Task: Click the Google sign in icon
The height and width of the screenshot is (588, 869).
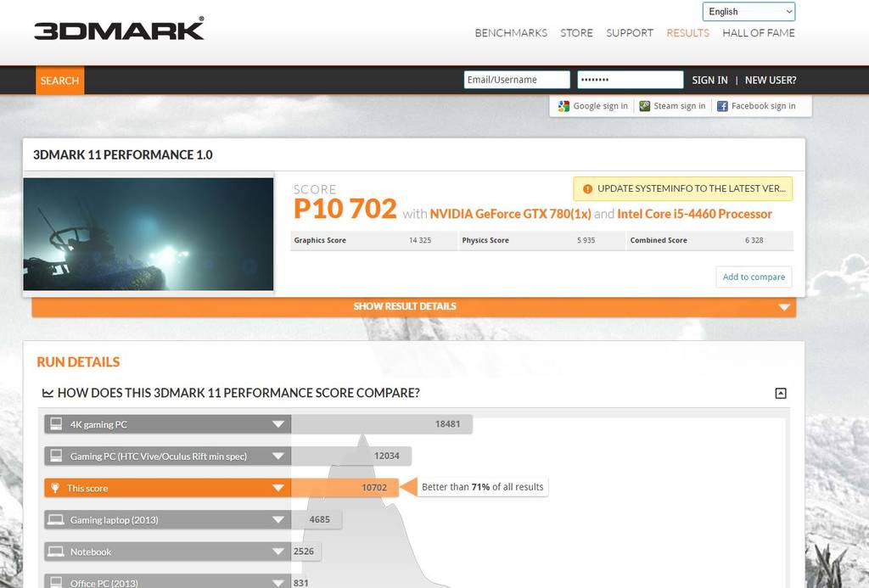Action: click(x=563, y=106)
